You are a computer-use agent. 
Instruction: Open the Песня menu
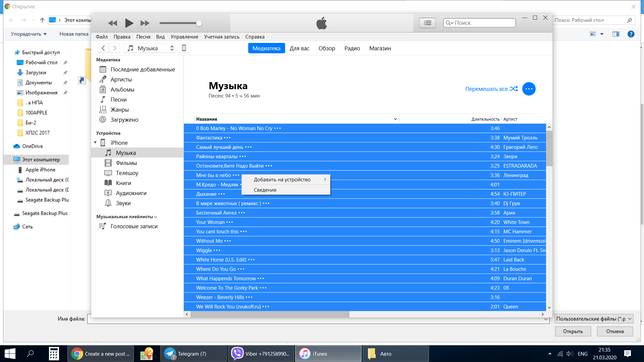143,37
